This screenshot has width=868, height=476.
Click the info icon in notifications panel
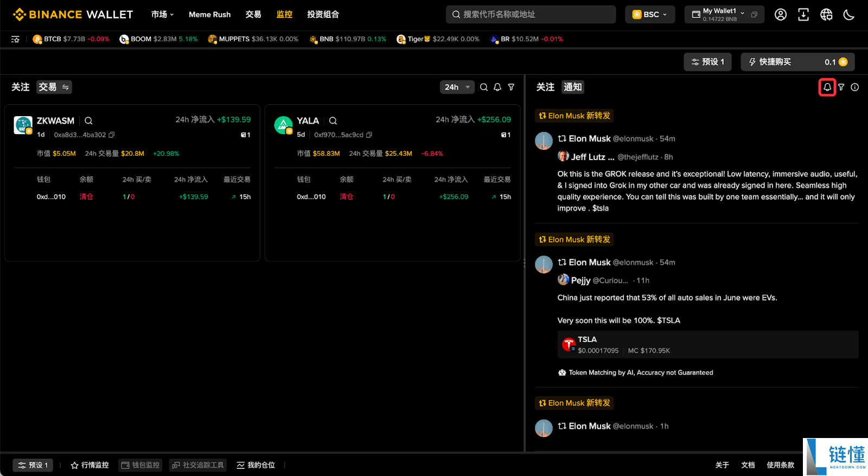point(855,87)
